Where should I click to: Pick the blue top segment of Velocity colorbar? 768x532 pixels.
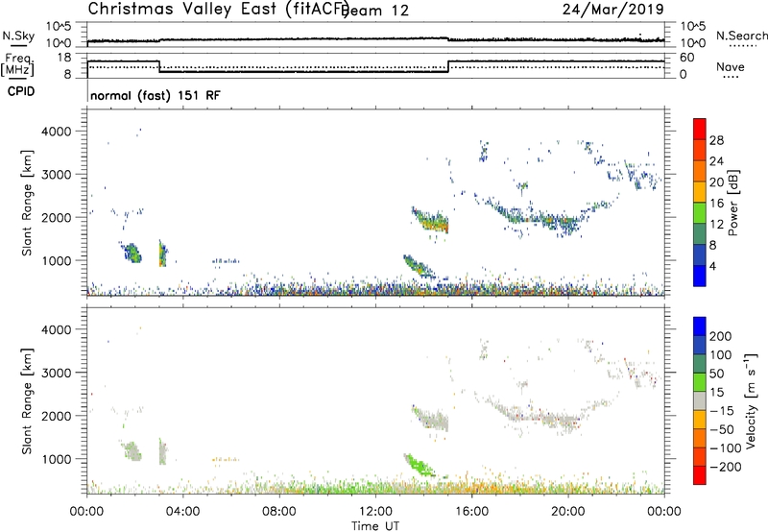pyautogui.click(x=700, y=326)
